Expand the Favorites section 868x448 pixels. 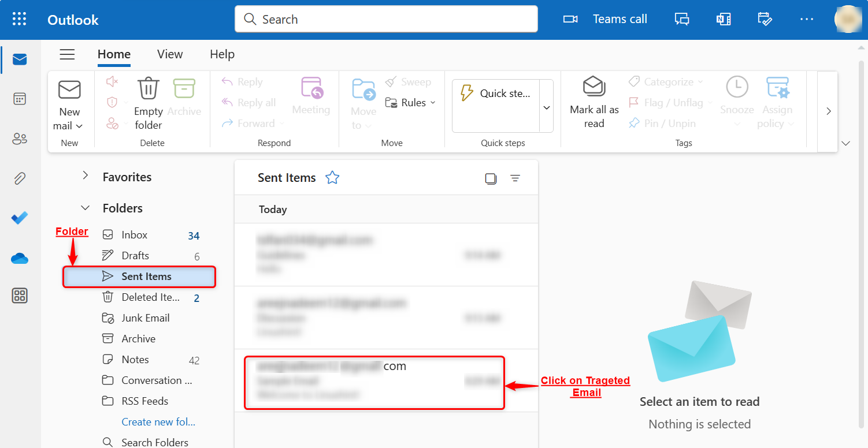(86, 176)
